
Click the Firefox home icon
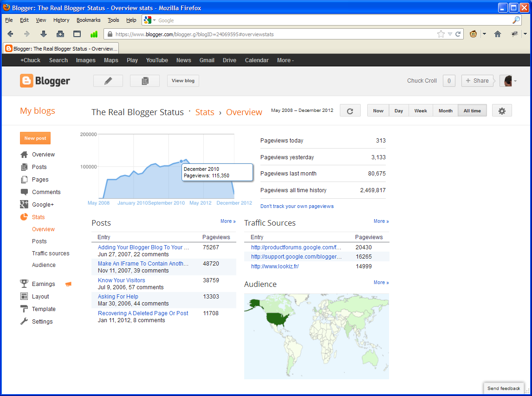(x=497, y=34)
